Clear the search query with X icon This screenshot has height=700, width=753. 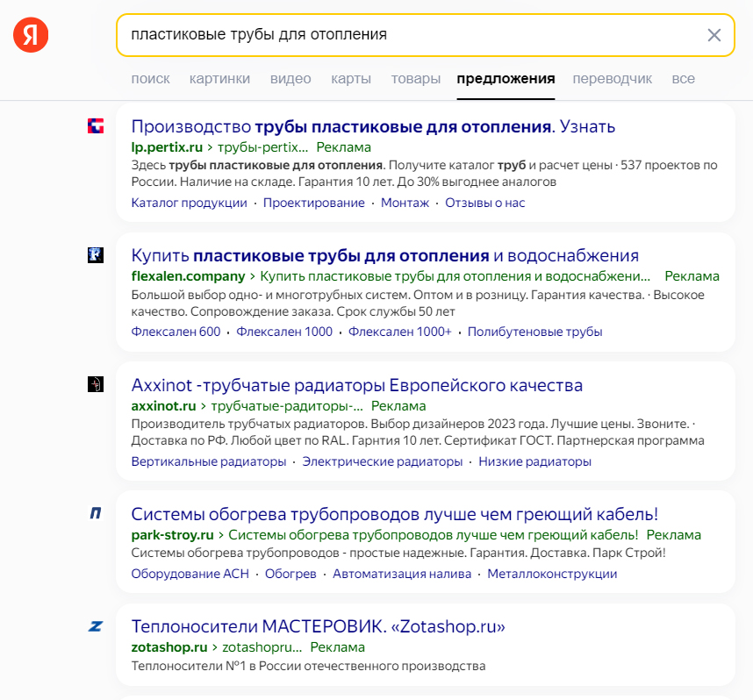[714, 35]
